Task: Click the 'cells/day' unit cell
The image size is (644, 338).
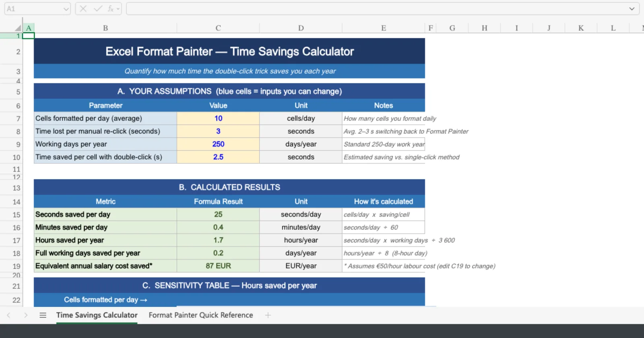Action: point(301,118)
